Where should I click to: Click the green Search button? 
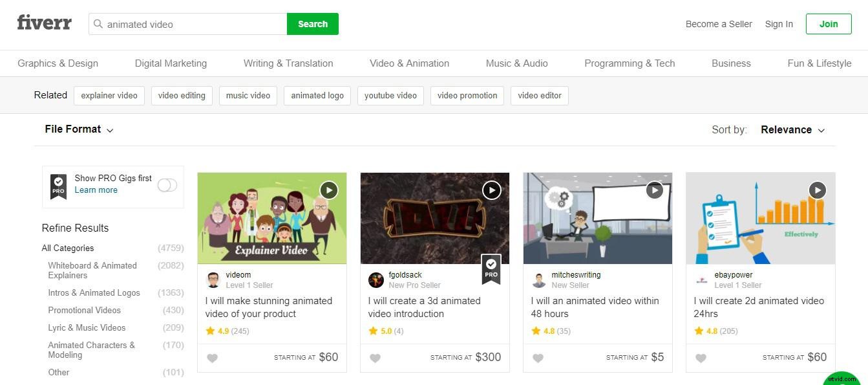pos(312,23)
